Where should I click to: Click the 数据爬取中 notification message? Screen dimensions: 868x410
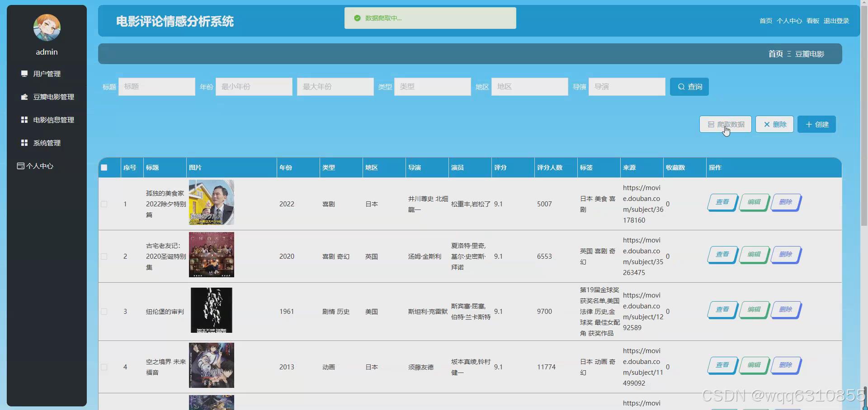point(430,18)
